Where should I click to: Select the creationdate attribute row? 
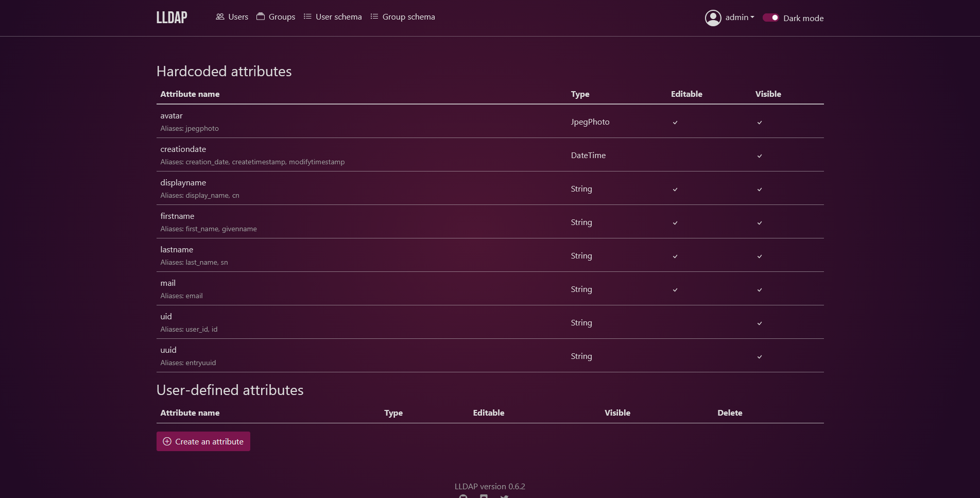pyautogui.click(x=183, y=149)
